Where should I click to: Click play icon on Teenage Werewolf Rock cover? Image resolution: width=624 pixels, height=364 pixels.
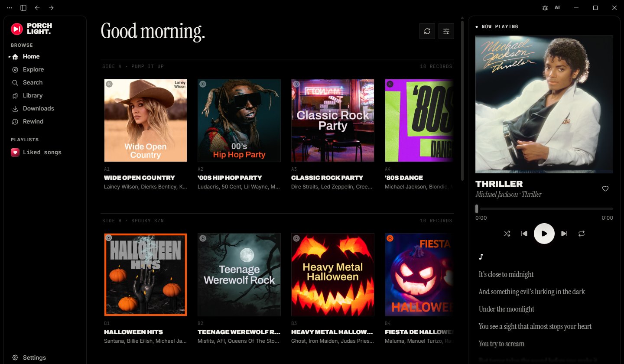[x=203, y=238]
